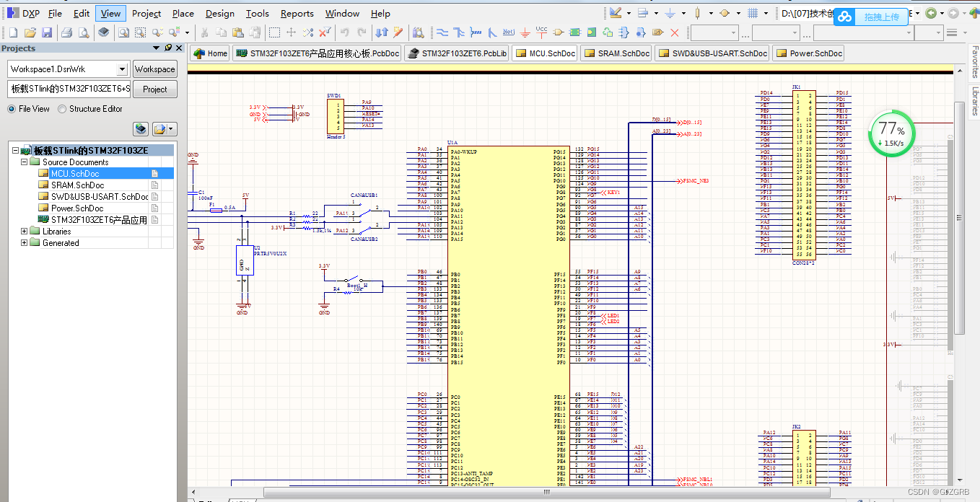Pick the Place GND power port tool
This screenshot has width=980, height=502.
pyautogui.click(x=525, y=32)
